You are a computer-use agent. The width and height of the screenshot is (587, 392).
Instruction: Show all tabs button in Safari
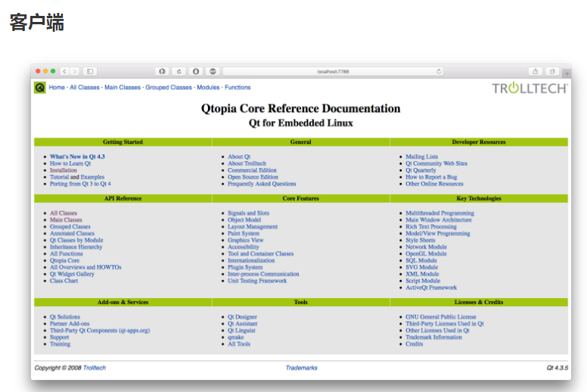(x=552, y=71)
